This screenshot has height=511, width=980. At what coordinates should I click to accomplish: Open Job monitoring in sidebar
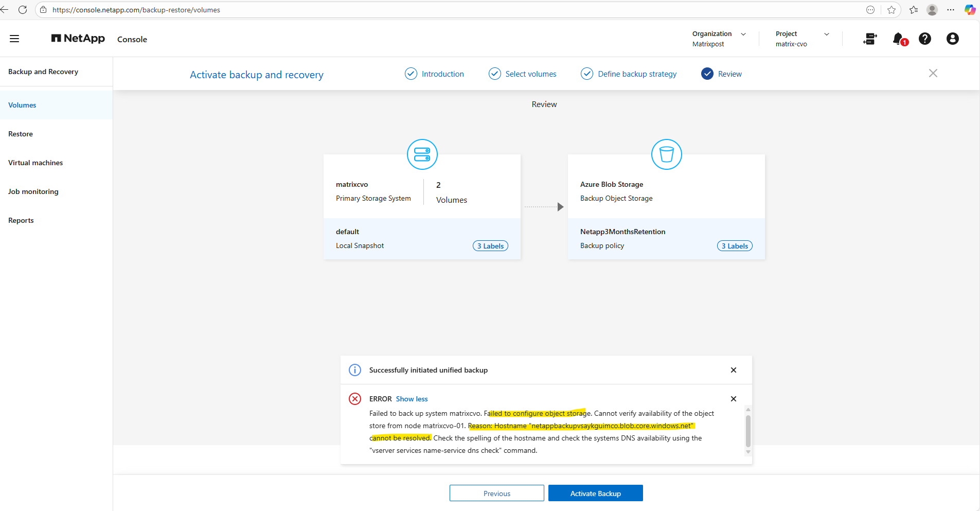coord(33,191)
